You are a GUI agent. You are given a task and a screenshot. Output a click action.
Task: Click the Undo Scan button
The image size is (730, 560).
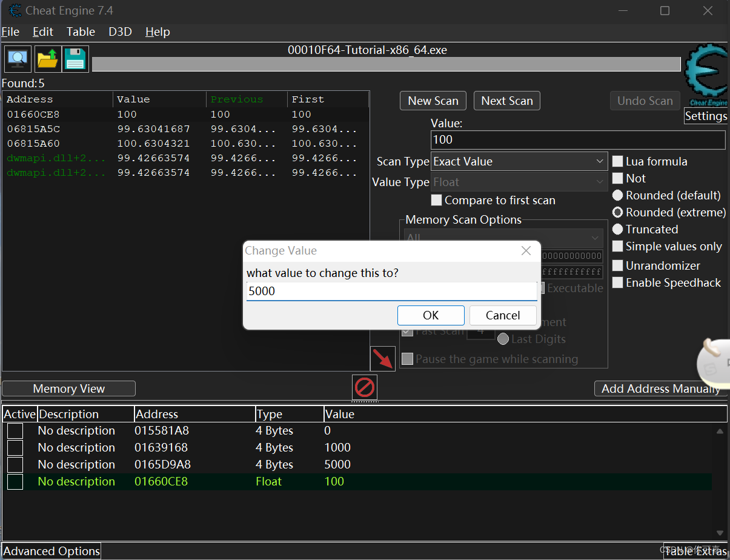coord(645,101)
